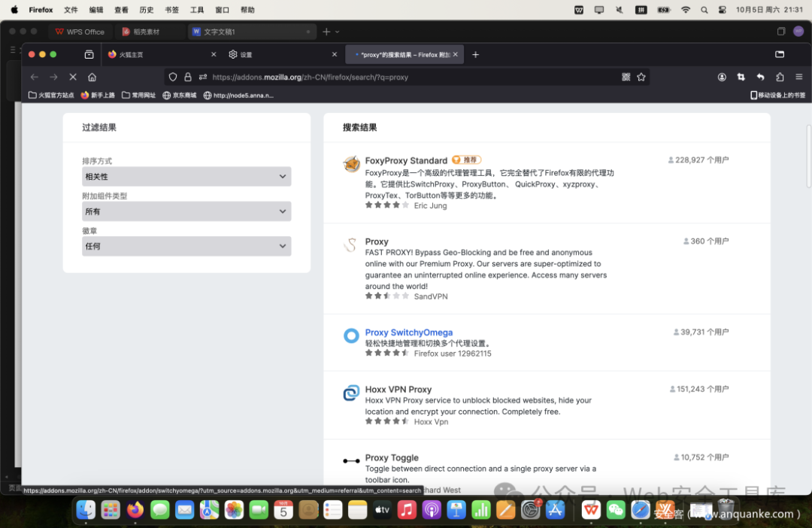812x528 pixels.
Task: Go back with the browser back arrow
Action: 34,77
